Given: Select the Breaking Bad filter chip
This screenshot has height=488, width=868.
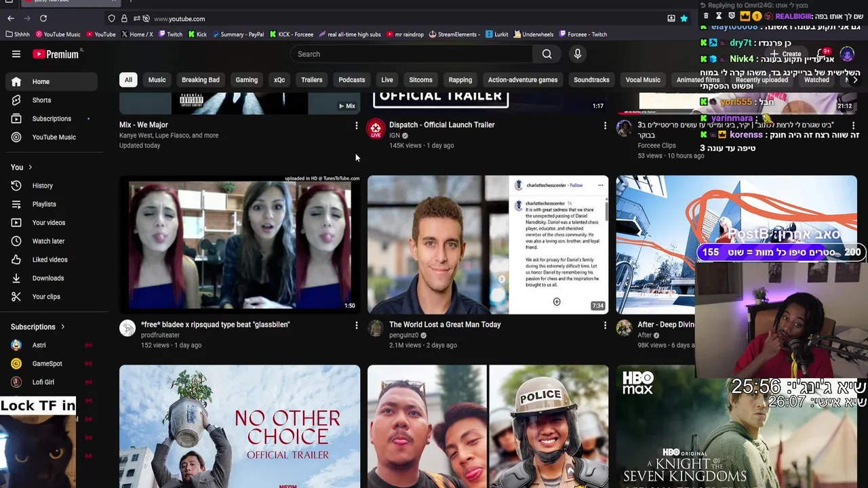Looking at the screenshot, I should click(201, 80).
